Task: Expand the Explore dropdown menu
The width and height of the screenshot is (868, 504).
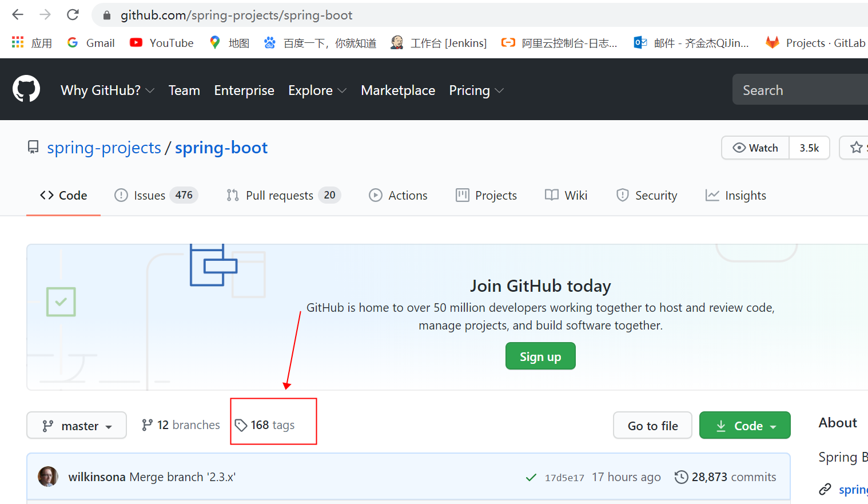Action: click(x=317, y=90)
